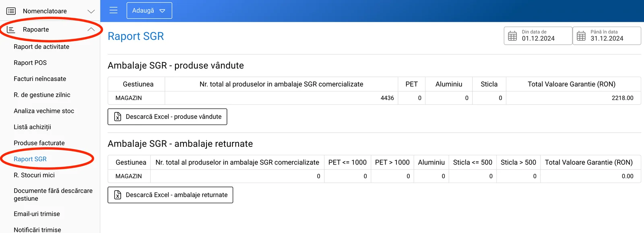Click MAGAZIN in produse vândute table

click(x=128, y=98)
